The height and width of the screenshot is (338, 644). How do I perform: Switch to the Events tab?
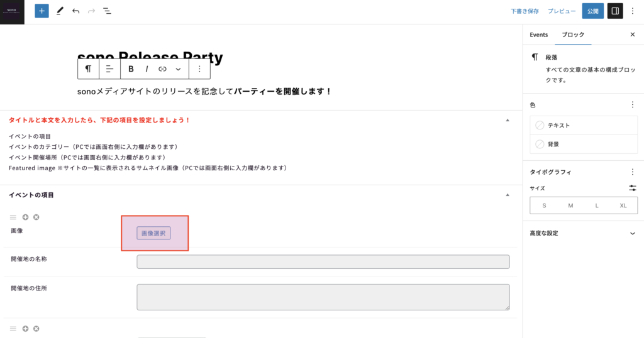(x=538, y=35)
